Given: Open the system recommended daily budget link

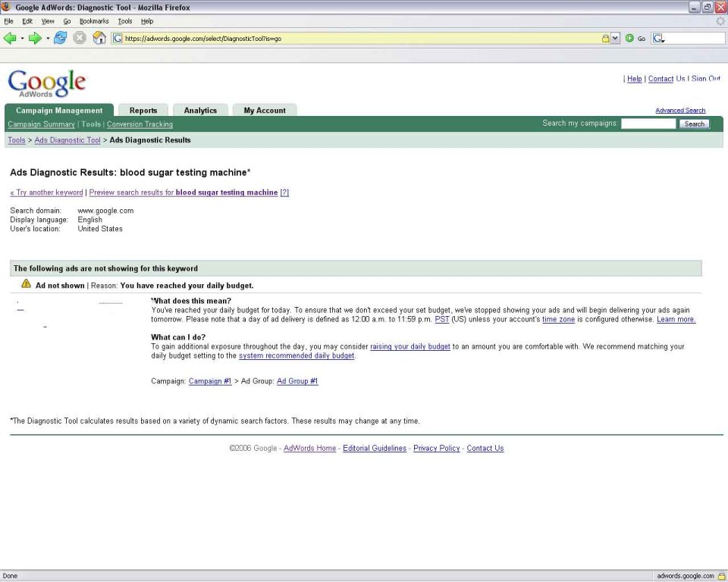Looking at the screenshot, I should click(297, 356).
